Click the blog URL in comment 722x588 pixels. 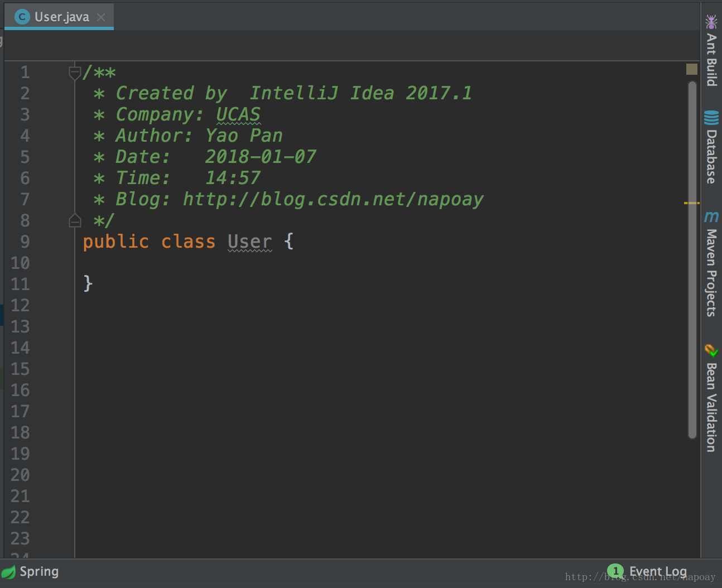coord(333,199)
